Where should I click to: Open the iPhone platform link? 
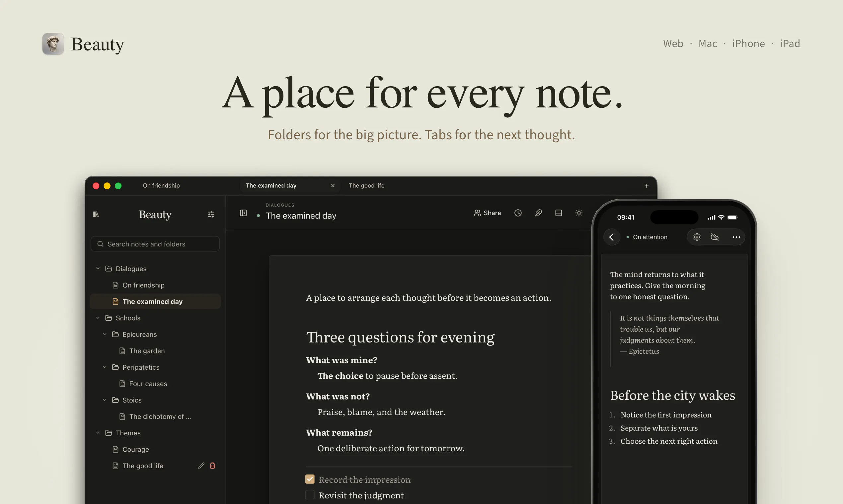click(748, 44)
